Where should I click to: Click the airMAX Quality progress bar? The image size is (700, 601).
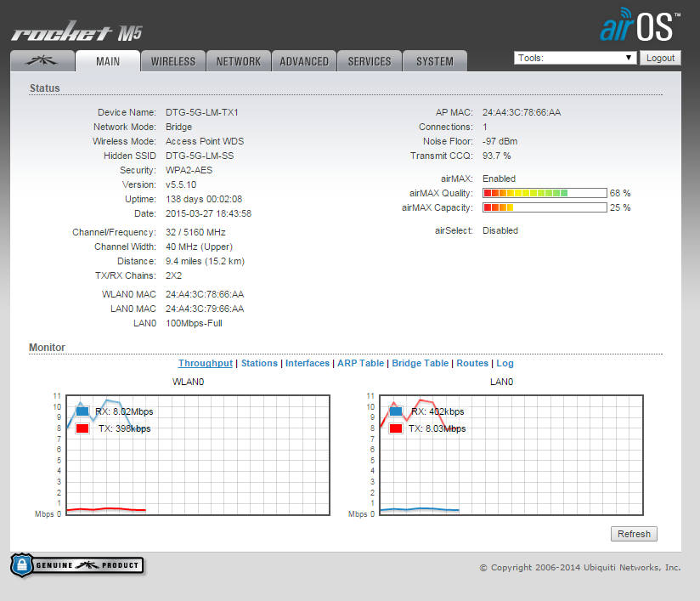point(545,193)
